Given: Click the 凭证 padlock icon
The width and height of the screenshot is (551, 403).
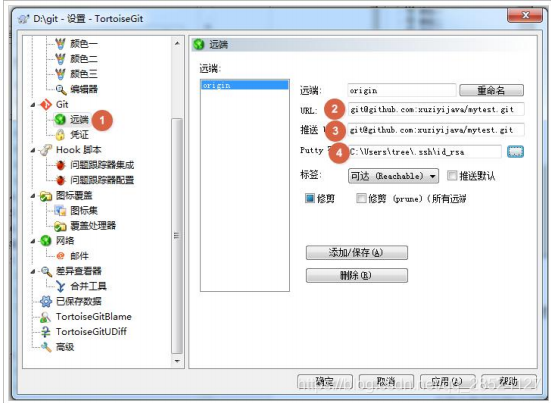Looking at the screenshot, I should (60, 135).
